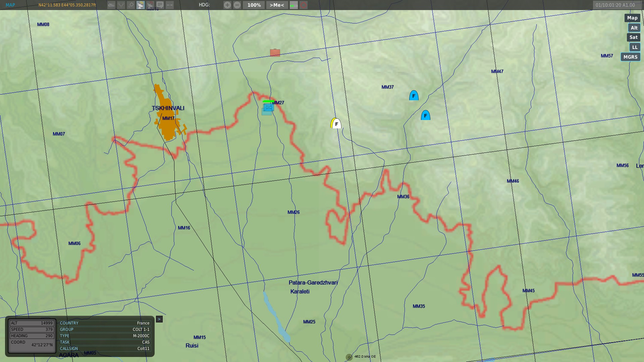This screenshot has width=644, height=362.
Task: Click the MM35 grid label
Action: click(x=419, y=306)
